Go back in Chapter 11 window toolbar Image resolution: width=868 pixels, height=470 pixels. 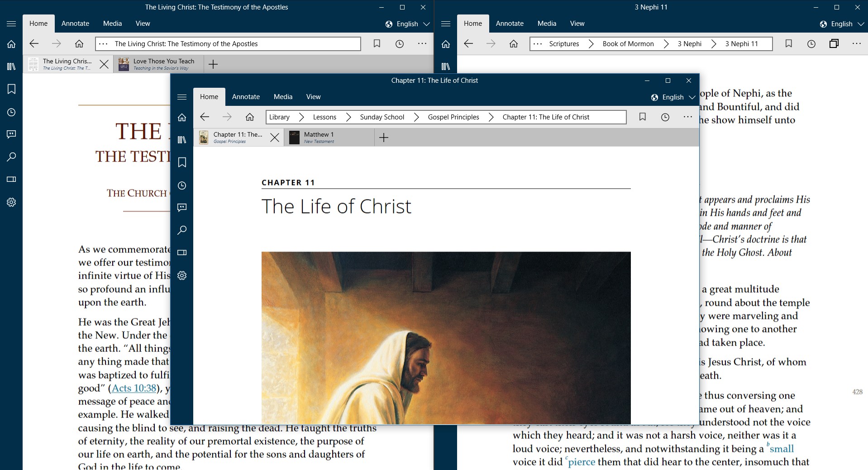pos(205,117)
